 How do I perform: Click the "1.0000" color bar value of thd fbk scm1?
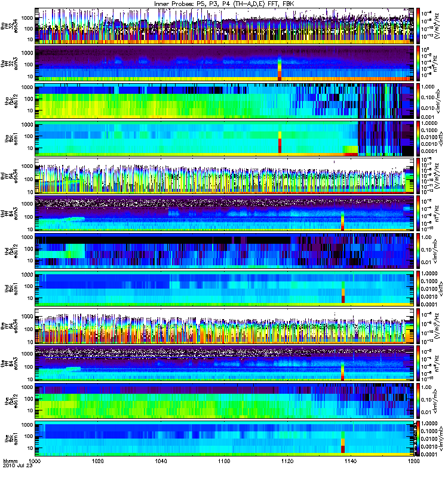(429, 274)
